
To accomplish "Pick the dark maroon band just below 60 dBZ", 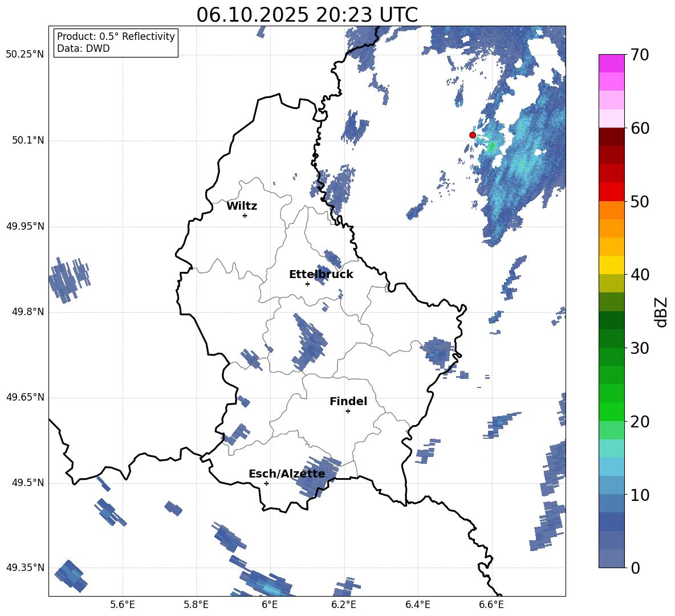I will [611, 137].
